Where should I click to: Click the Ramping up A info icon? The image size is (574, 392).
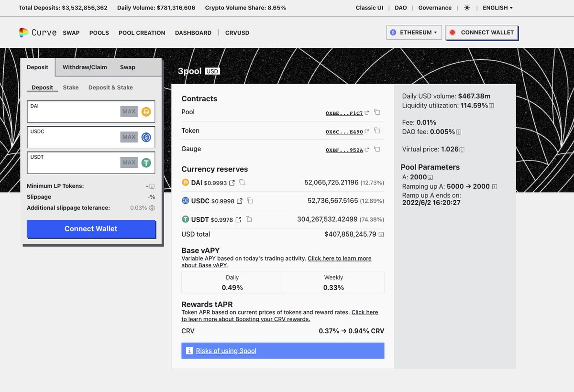pos(494,187)
